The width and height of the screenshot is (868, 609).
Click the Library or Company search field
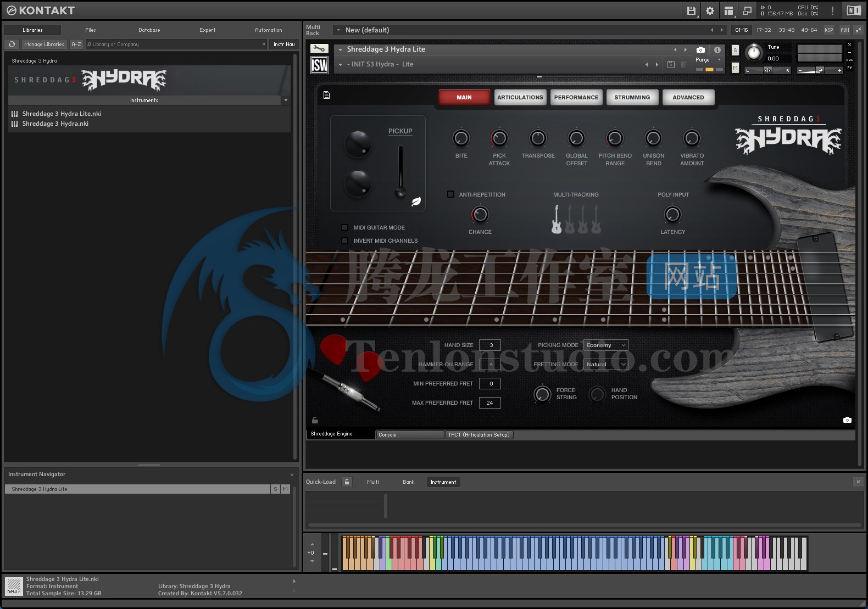click(x=176, y=44)
